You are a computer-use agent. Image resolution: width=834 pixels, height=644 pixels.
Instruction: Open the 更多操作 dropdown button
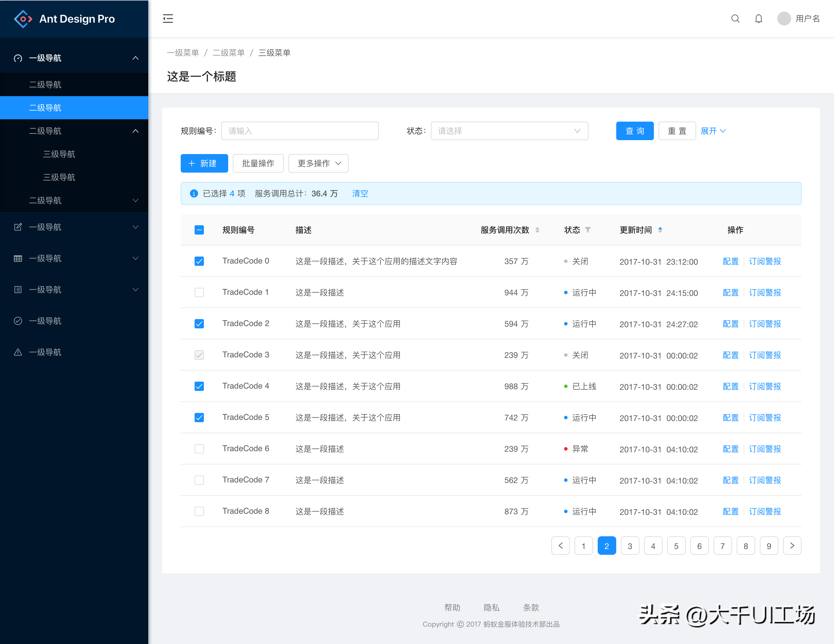[318, 163]
